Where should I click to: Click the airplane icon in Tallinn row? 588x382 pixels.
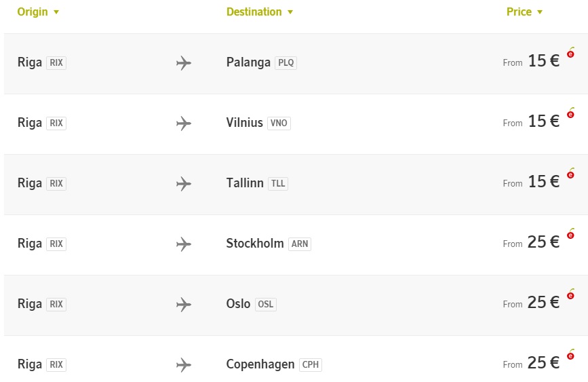[184, 184]
